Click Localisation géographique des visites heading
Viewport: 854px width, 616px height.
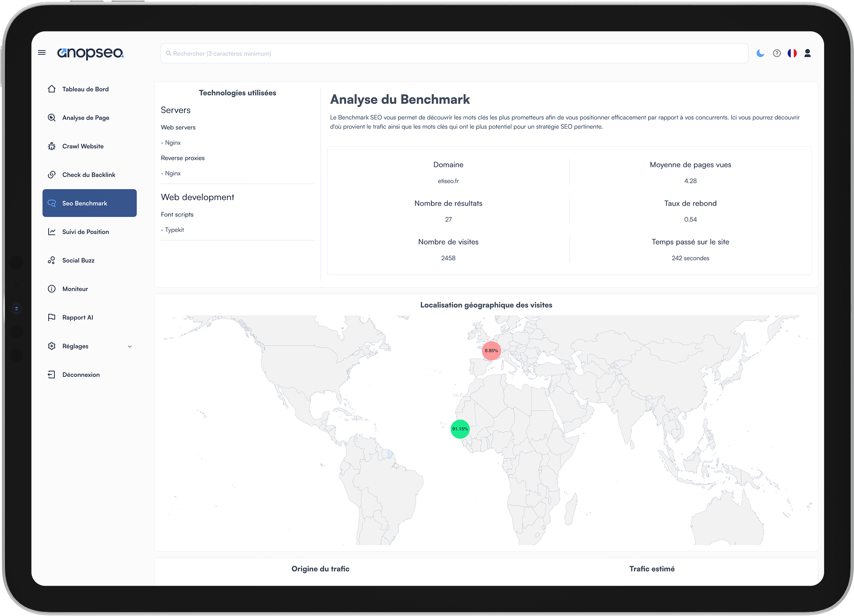coord(486,305)
